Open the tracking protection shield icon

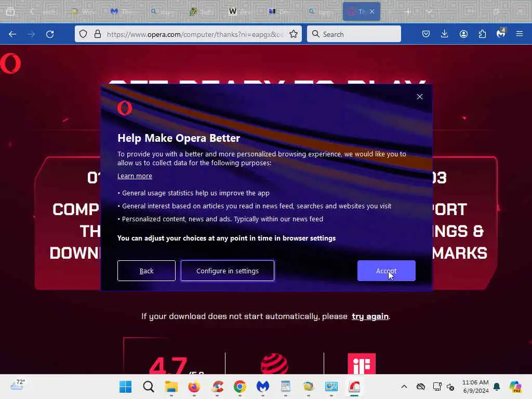pyautogui.click(x=83, y=34)
